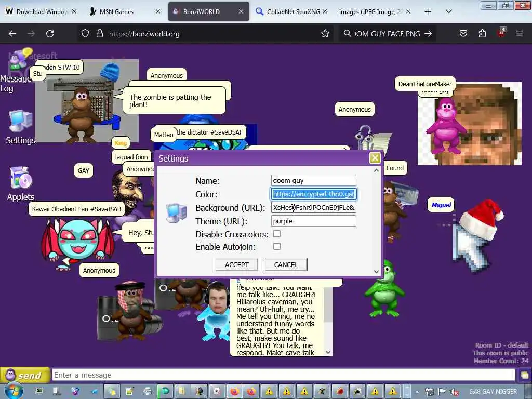
Task: Expand the list all tabs chevron
Action: tap(448, 11)
